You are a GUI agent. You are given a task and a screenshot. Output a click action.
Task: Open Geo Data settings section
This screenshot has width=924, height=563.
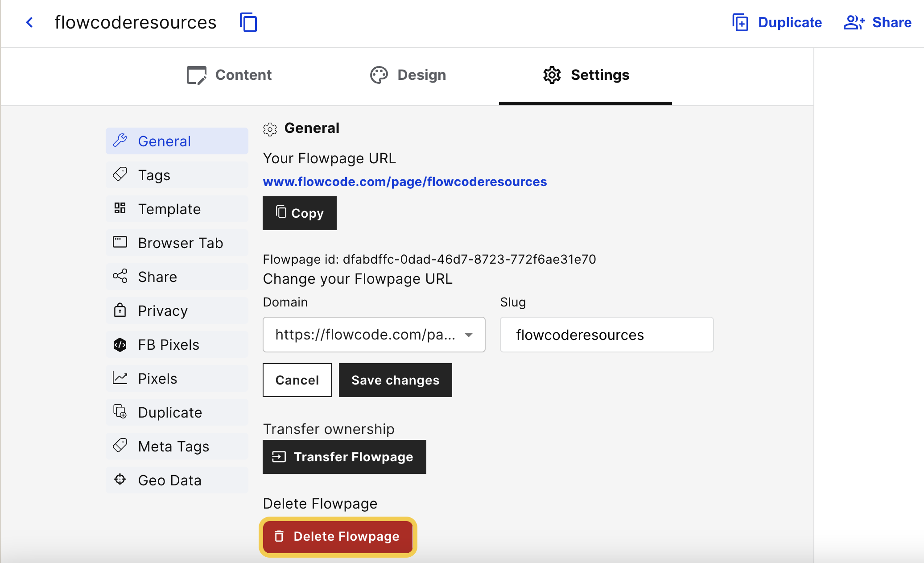(177, 480)
